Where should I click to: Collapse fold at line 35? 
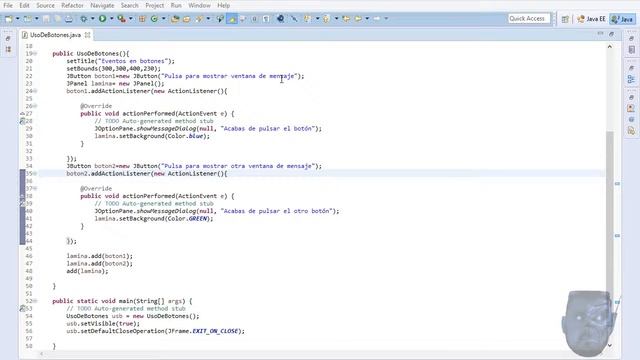click(35, 174)
